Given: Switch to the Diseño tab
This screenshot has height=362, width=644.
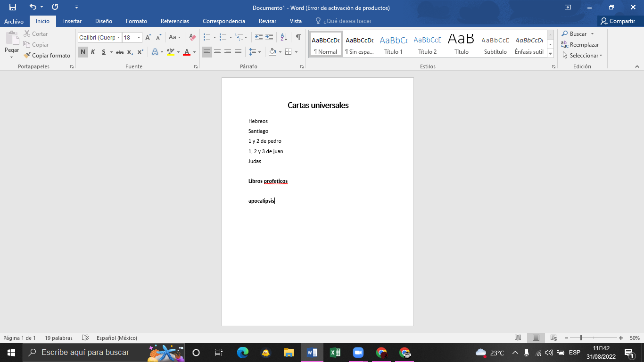Looking at the screenshot, I should click(x=103, y=21).
